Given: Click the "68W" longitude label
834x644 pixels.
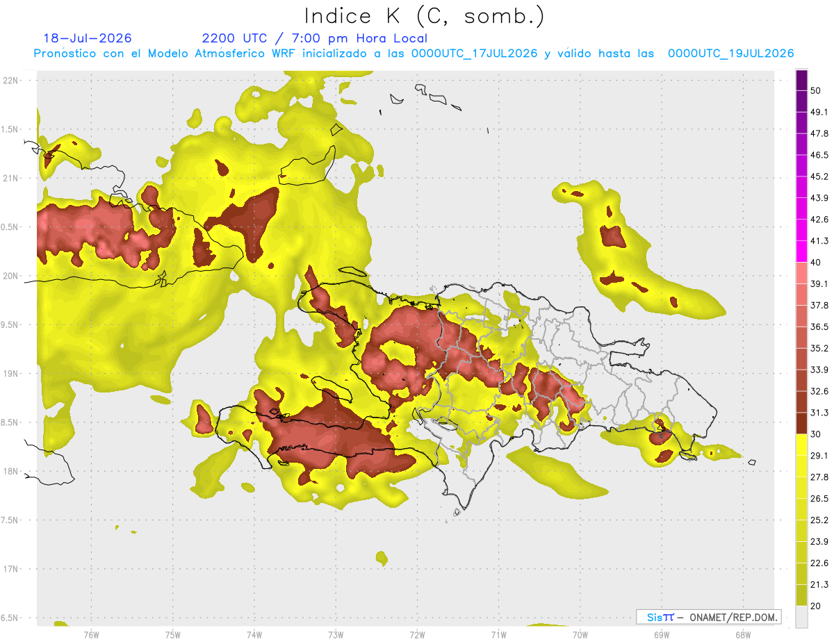Looking at the screenshot, I should click(743, 634).
